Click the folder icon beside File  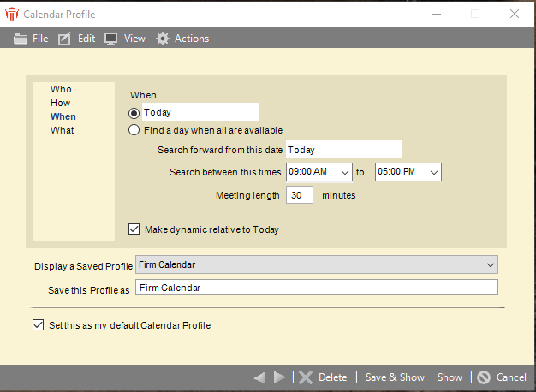21,39
